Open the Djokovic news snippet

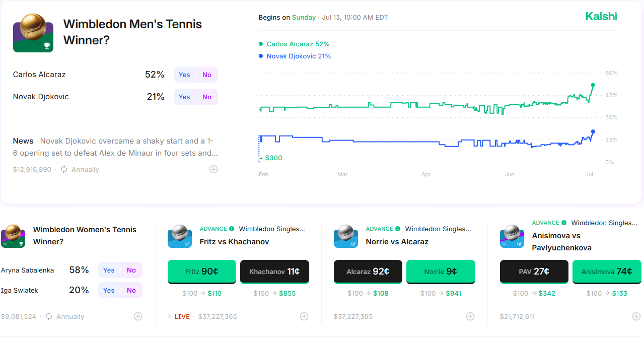(x=115, y=147)
